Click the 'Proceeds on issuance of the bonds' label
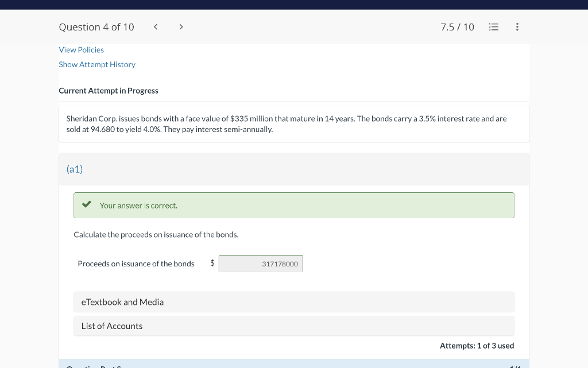Image resolution: width=588 pixels, height=368 pixels. 136,264
